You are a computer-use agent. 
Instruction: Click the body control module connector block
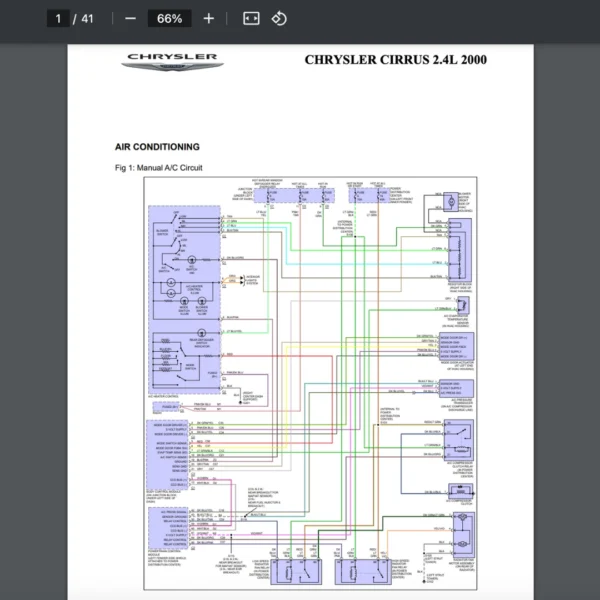(x=164, y=444)
